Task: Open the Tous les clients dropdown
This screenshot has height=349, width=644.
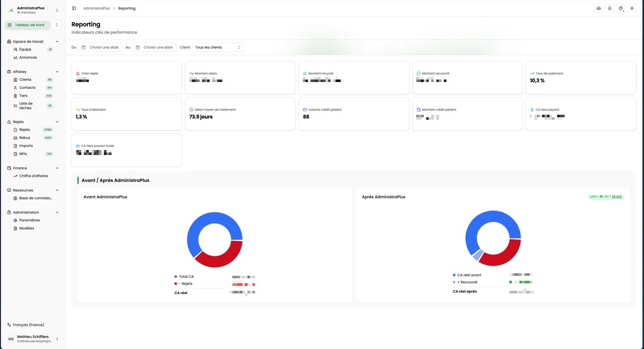Action: pos(218,47)
